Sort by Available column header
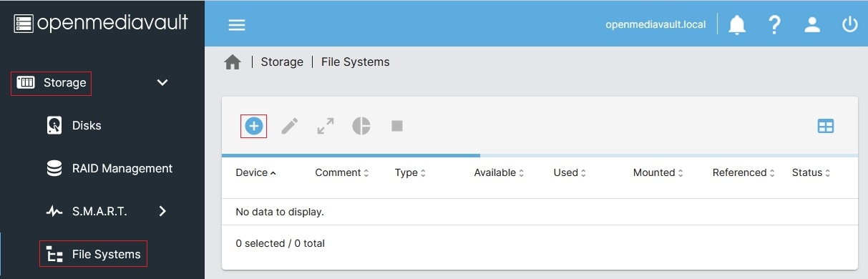Screen dimensions: 868x279 tap(499, 172)
